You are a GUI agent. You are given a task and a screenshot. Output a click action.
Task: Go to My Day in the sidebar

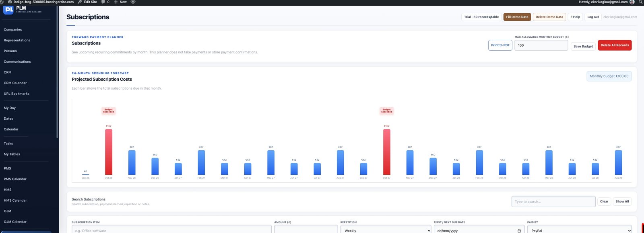(10, 108)
